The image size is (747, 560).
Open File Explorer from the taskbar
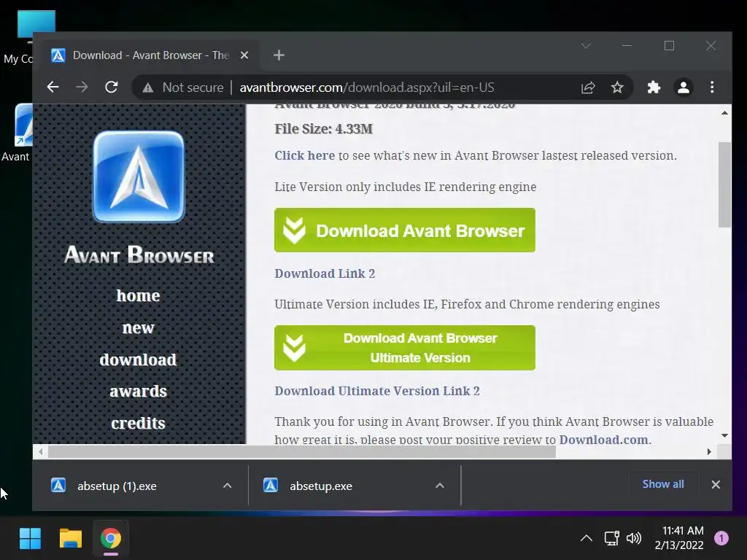71,539
